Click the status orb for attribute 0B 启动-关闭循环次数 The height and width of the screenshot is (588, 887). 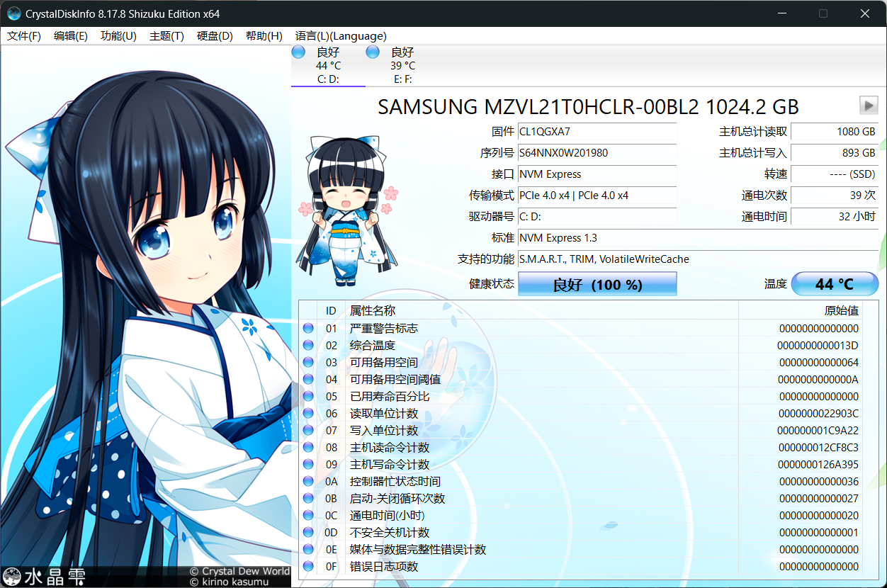308,498
